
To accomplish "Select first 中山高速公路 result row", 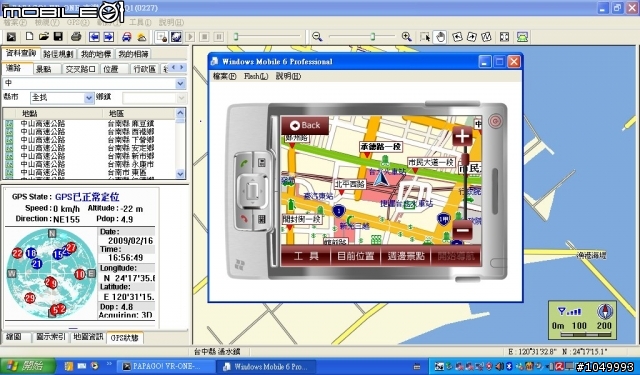I will click(91, 123).
